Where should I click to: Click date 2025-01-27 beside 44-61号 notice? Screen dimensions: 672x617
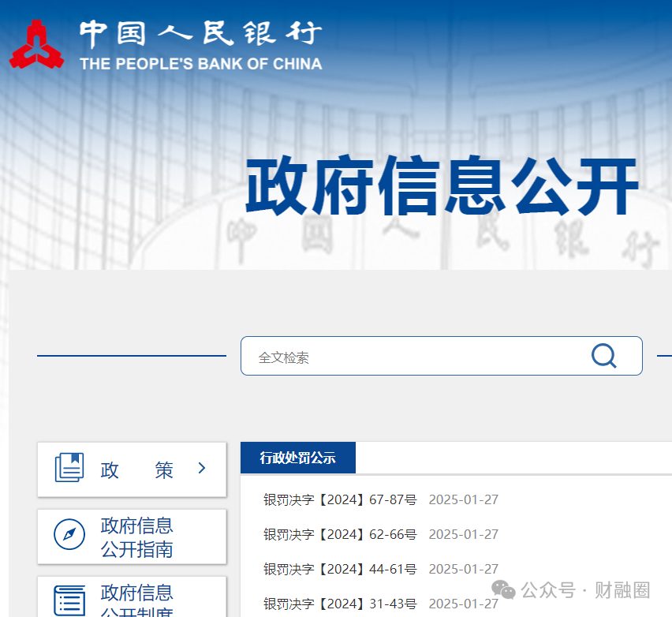tap(464, 569)
